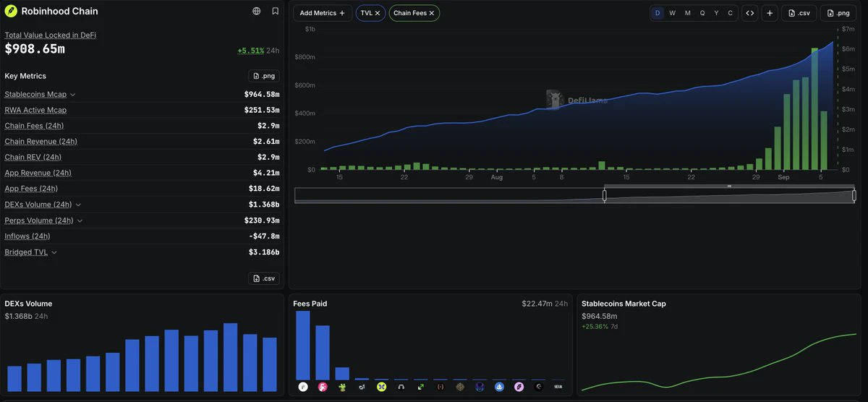
Task: Click RWA Active Mcap metric label
Action: [35, 110]
